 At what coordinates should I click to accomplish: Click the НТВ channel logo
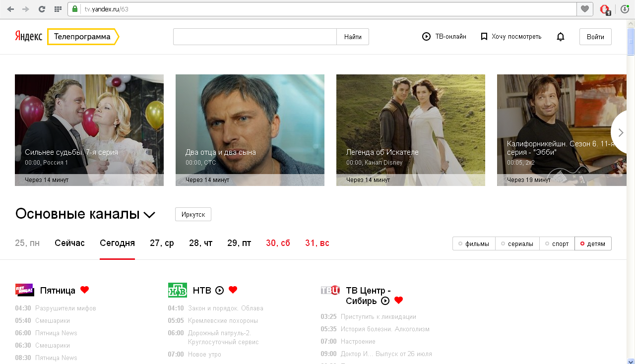pyautogui.click(x=178, y=290)
